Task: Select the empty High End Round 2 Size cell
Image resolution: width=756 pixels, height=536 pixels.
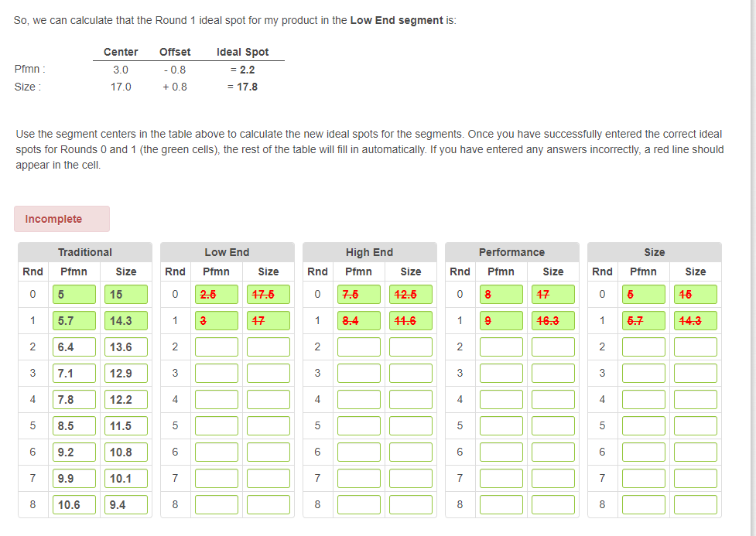Action: [411, 347]
